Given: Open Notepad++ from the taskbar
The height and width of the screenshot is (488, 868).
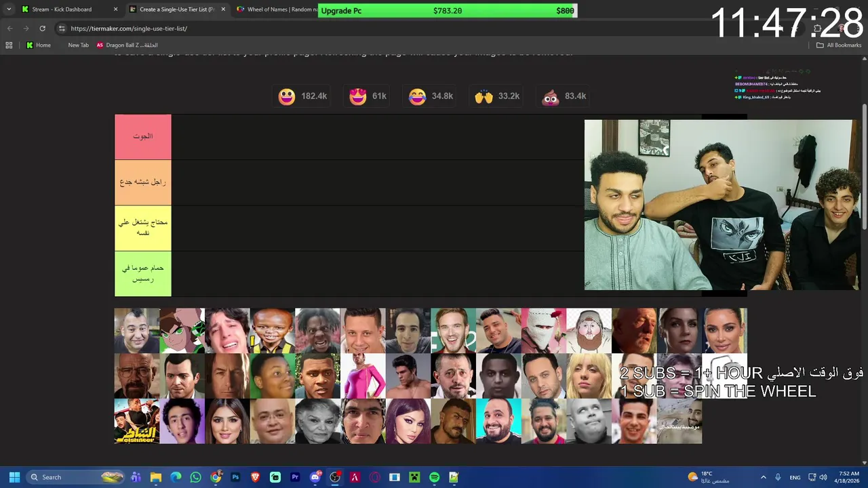Looking at the screenshot, I should click(454, 477).
